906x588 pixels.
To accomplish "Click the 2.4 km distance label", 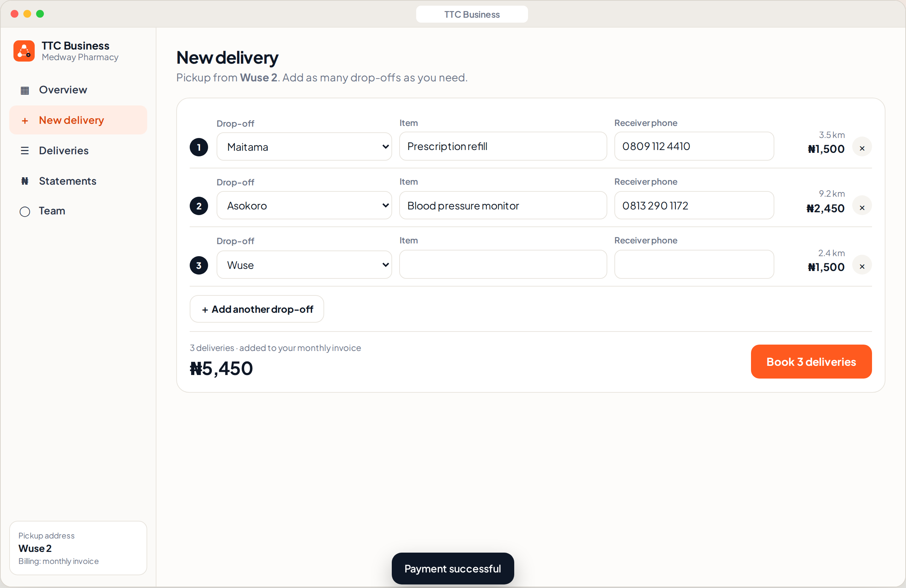I will (831, 253).
